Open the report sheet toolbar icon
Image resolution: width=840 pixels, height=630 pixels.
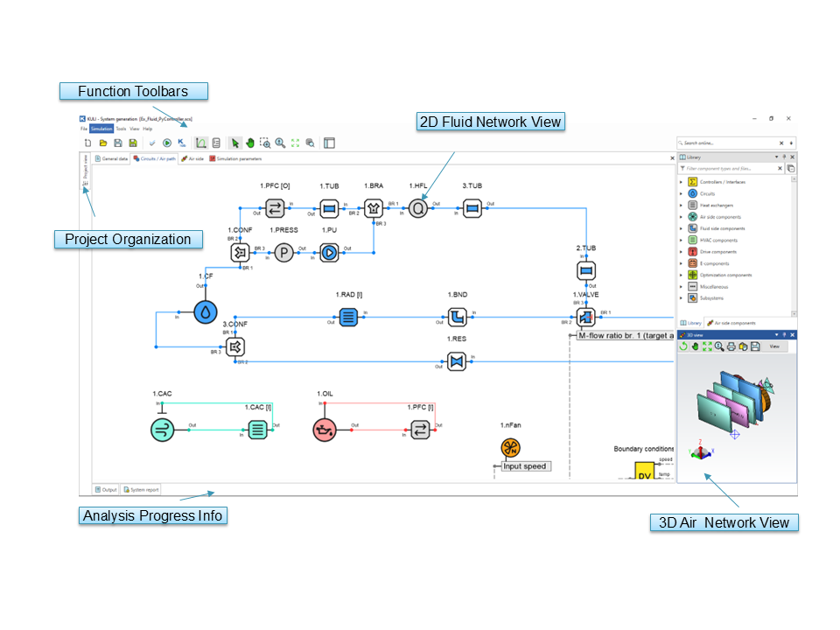click(216, 143)
